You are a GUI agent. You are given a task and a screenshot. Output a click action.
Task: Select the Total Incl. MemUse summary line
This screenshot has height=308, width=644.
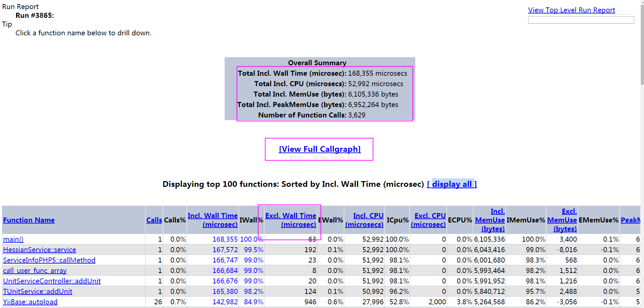click(326, 94)
